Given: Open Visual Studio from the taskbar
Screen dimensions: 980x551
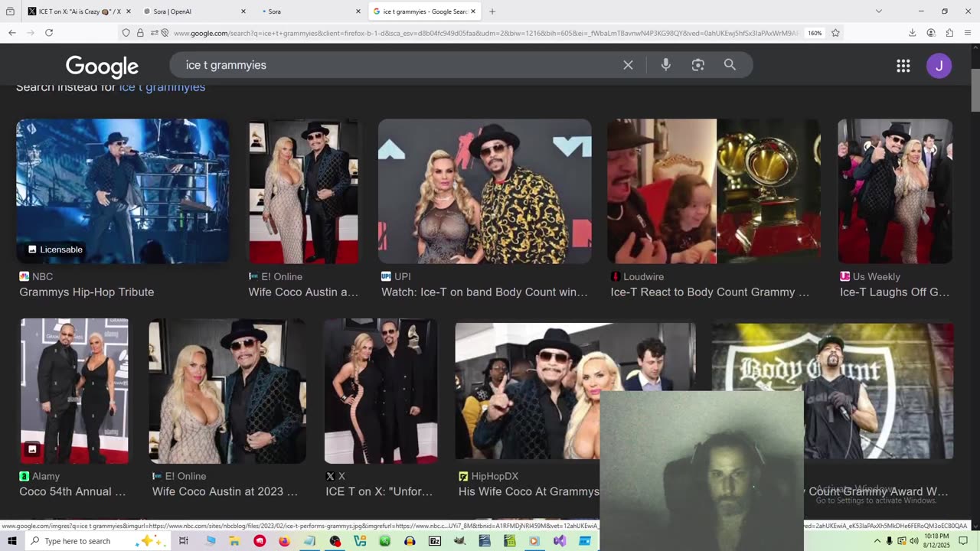Looking at the screenshot, I should tap(560, 541).
